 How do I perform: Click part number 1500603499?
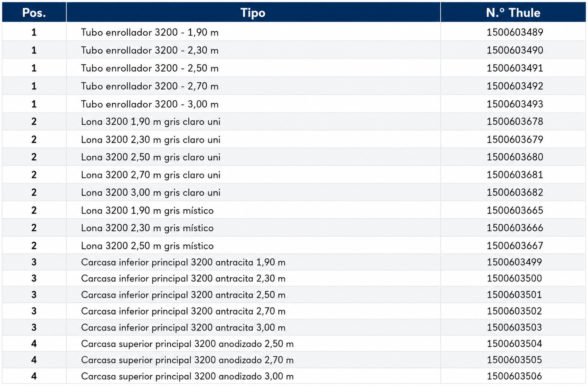click(x=514, y=262)
